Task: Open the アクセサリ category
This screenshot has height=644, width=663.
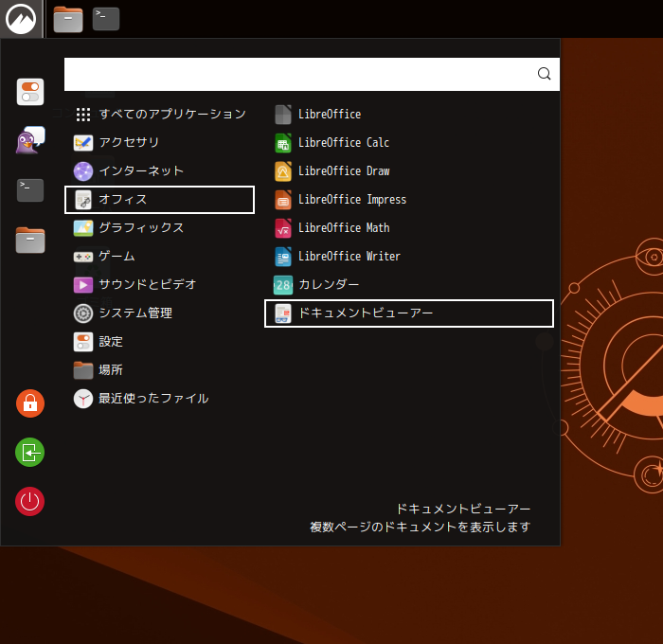Action: point(159,142)
